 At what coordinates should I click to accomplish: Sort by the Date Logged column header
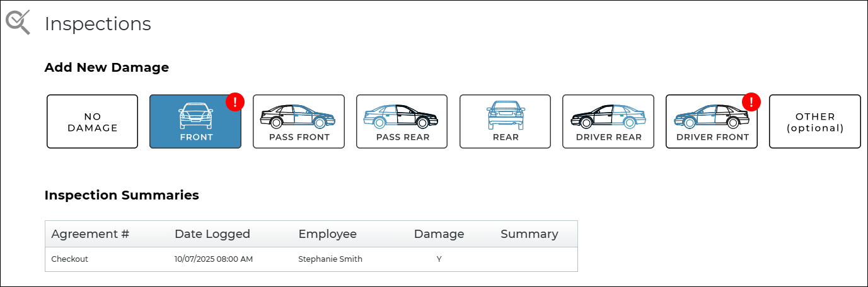point(212,234)
